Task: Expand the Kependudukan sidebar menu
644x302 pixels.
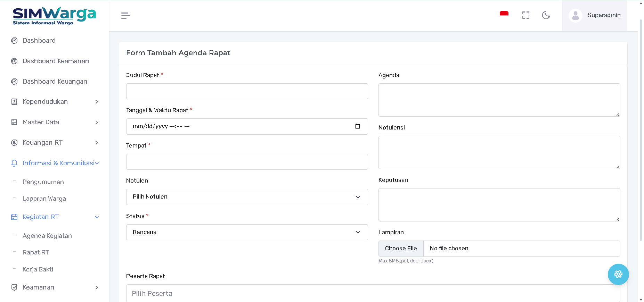Action: tap(55, 102)
